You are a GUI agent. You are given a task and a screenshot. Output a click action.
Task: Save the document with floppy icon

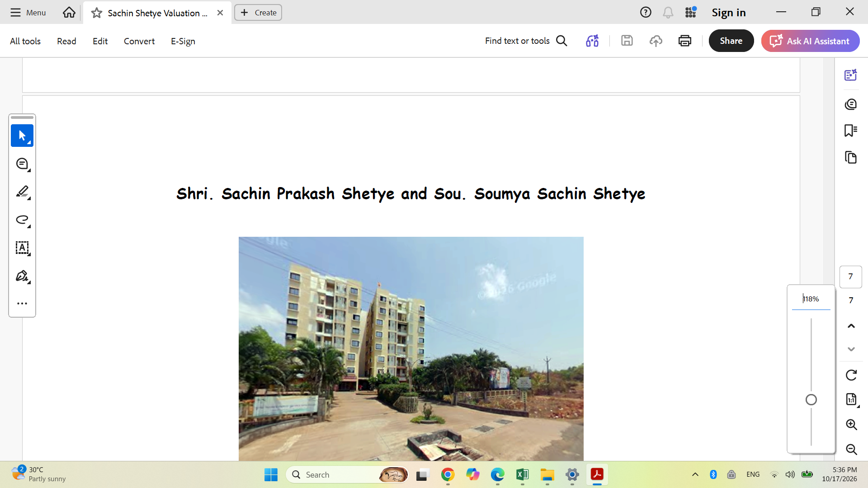pos(627,41)
